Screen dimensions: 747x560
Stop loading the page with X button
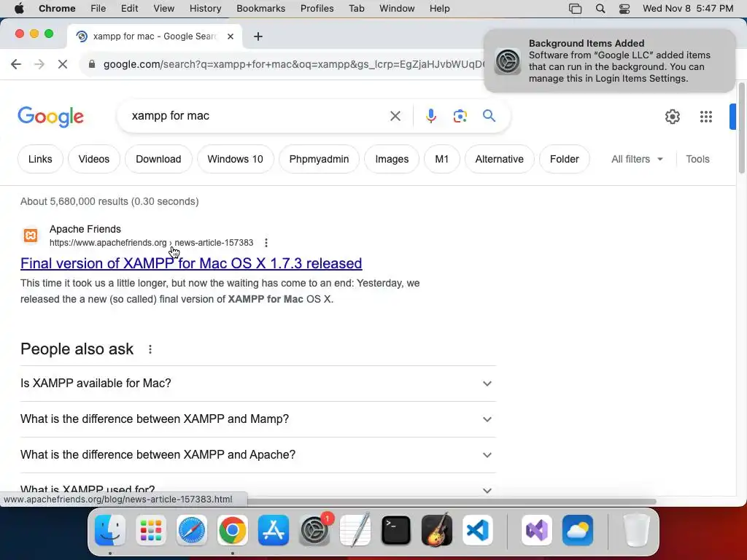63,64
